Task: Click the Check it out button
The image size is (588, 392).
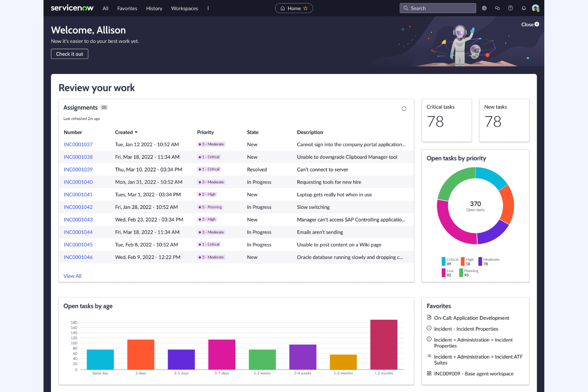Action: click(70, 54)
